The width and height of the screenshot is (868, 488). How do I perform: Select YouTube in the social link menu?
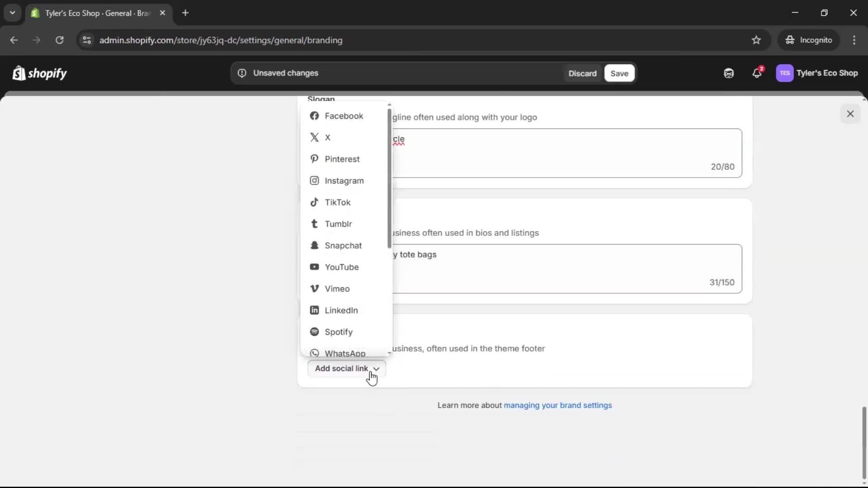pyautogui.click(x=341, y=267)
